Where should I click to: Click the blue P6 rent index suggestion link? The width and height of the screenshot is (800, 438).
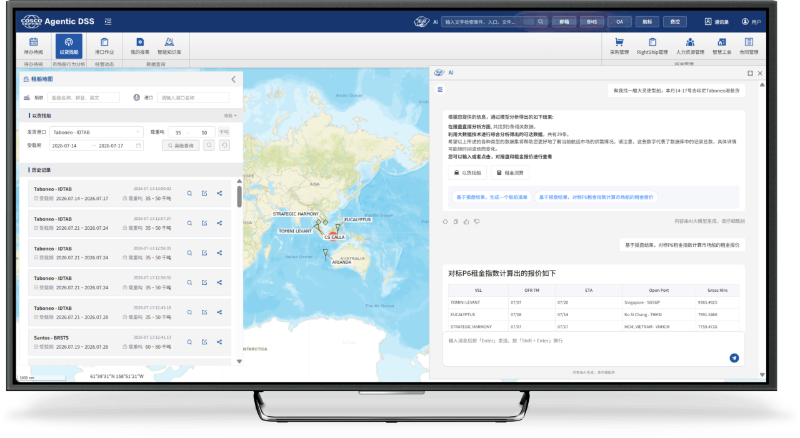coord(596,197)
